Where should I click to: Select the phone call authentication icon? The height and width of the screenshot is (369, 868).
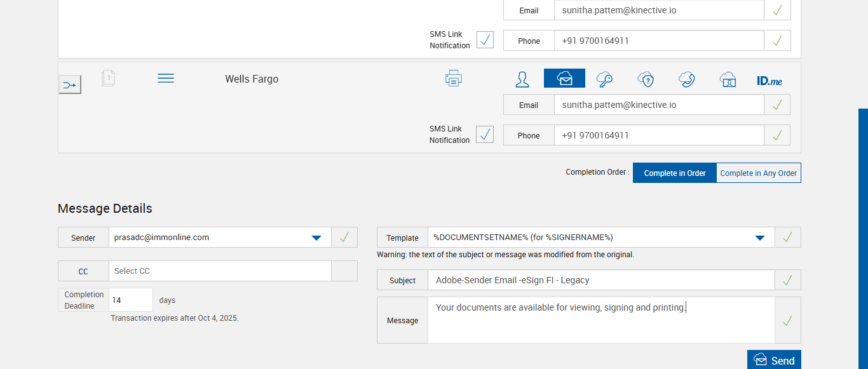[686, 79]
